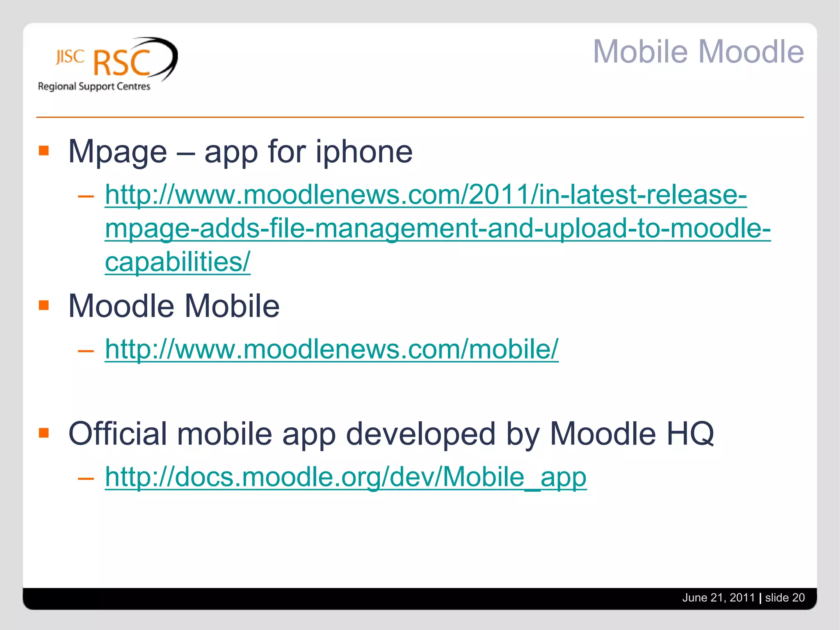Click the 'June 21, 2011' footer date
Screen dimensions: 840x630
click(x=719, y=598)
